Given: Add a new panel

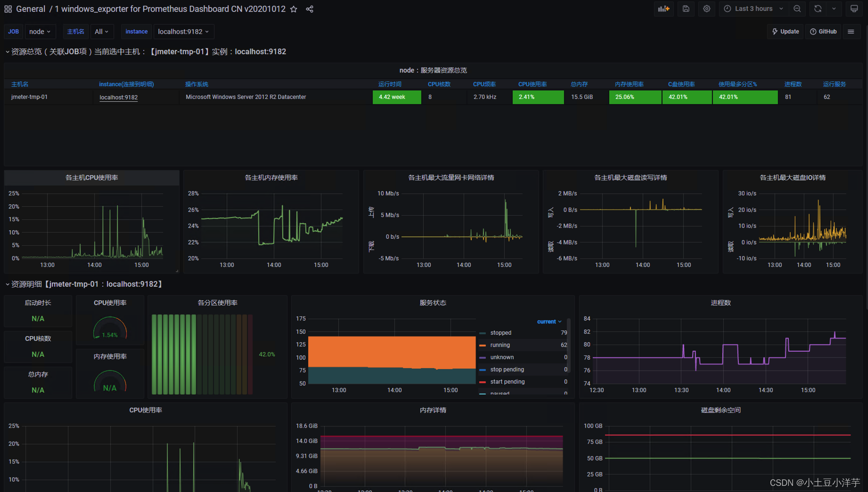Looking at the screenshot, I should (x=663, y=8).
